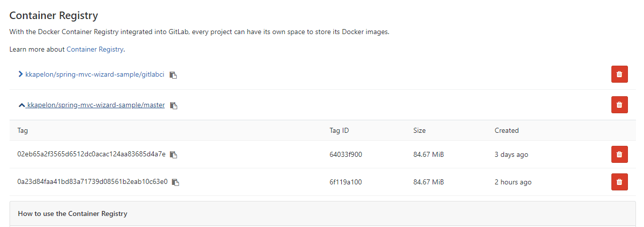Copy the gitlabci repository path
The image size is (644, 227).
[173, 75]
